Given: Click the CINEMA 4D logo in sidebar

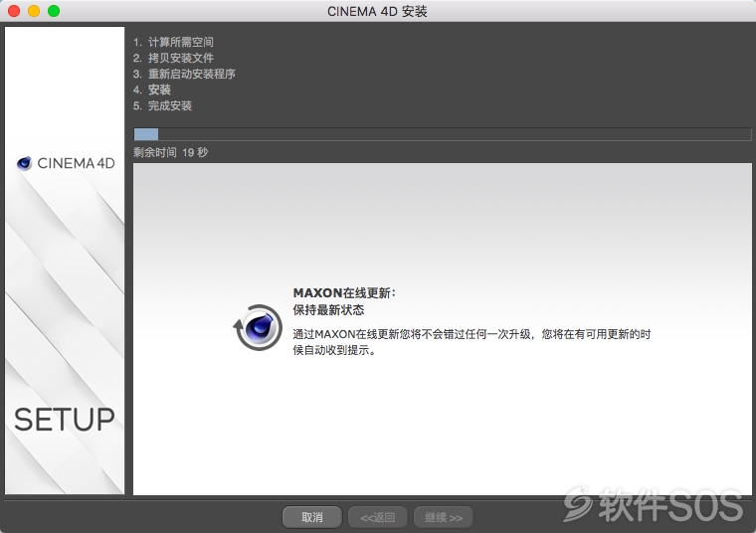Looking at the screenshot, I should click(x=66, y=163).
